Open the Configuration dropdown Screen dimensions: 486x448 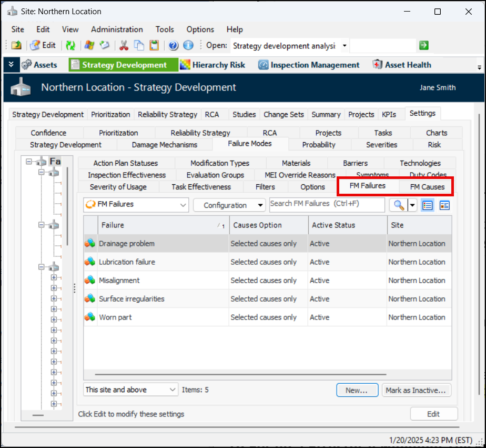coord(229,205)
